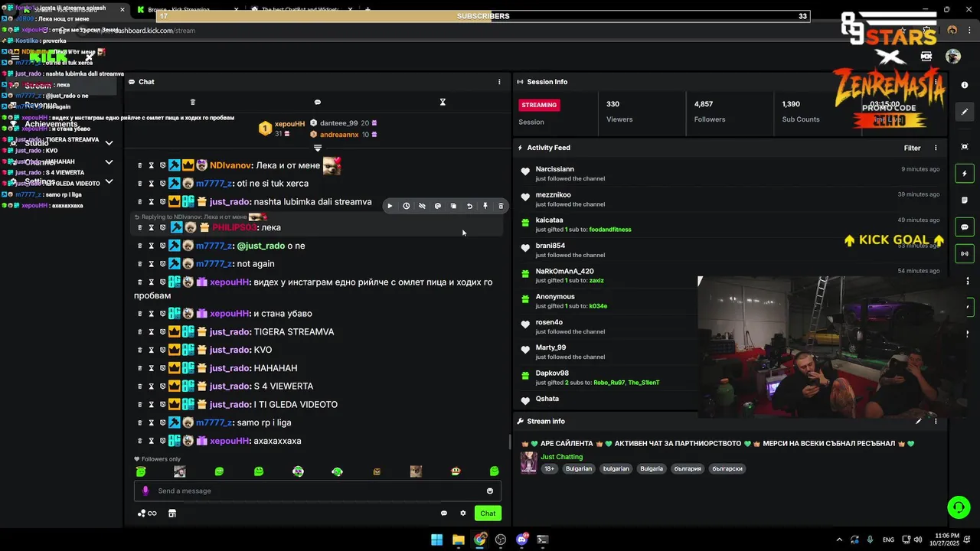
Task: Open chat settings gear icon
Action: point(462,514)
